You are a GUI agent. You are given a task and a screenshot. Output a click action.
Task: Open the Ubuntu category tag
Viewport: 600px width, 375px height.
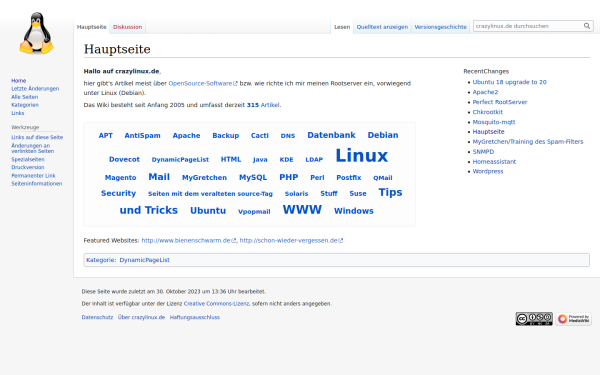208,210
